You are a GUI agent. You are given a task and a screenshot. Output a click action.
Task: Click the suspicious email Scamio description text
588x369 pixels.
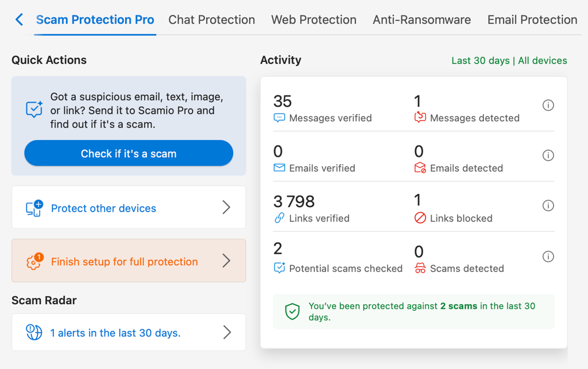pos(137,111)
